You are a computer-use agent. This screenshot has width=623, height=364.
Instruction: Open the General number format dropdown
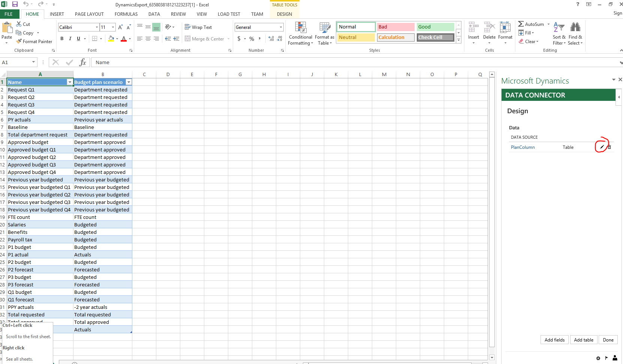[281, 27]
